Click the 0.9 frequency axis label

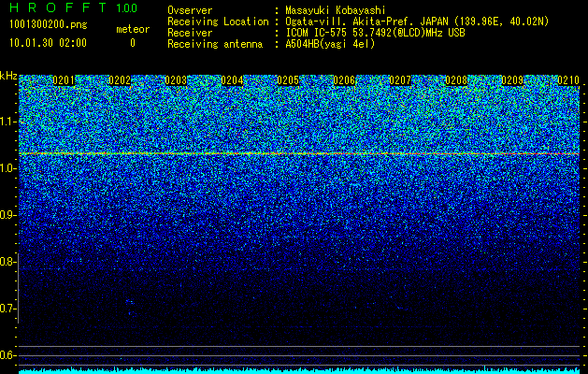pos(7,215)
